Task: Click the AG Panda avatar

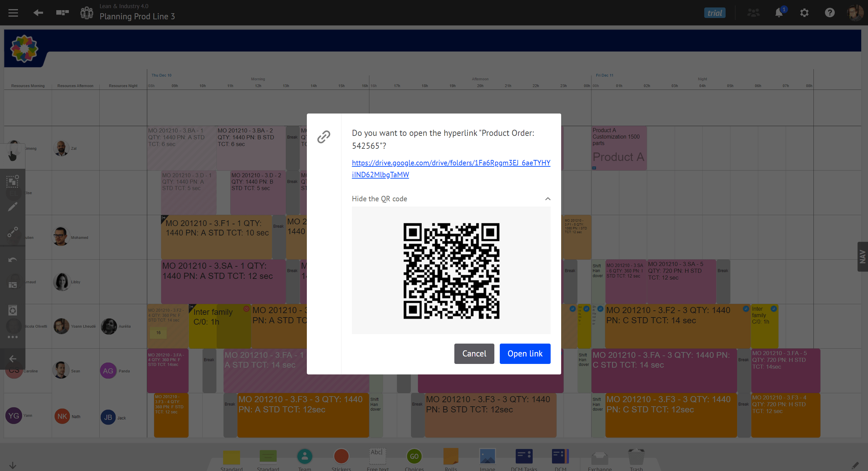Action: tap(108, 371)
